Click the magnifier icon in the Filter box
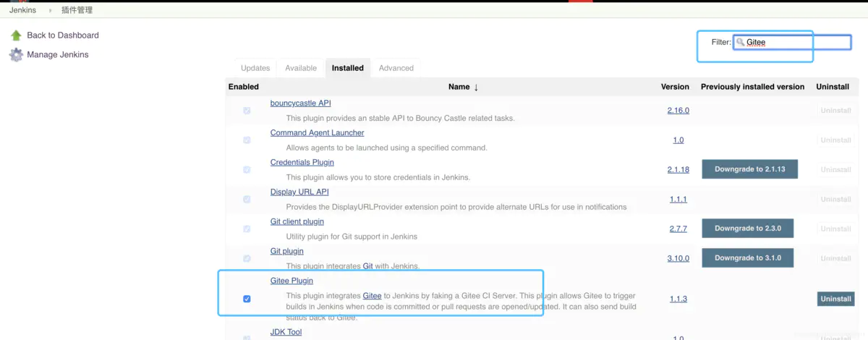868x340 pixels. [740, 42]
